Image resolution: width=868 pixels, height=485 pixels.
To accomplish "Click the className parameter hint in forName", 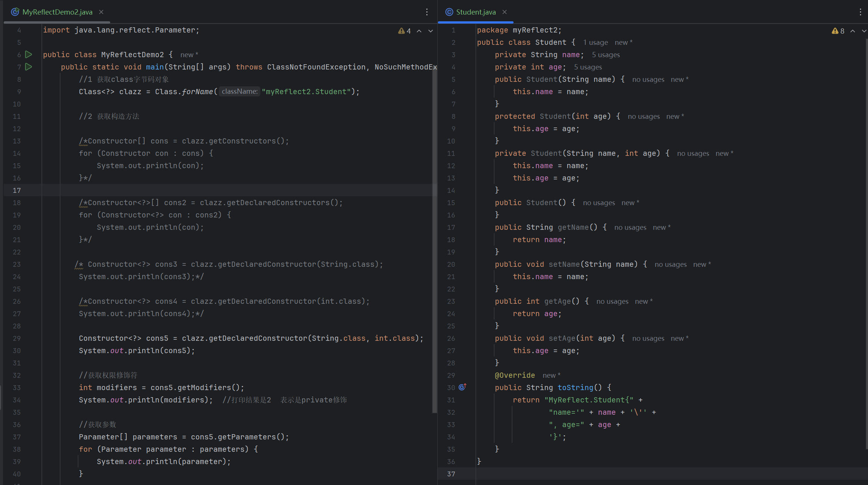I will [x=239, y=92].
